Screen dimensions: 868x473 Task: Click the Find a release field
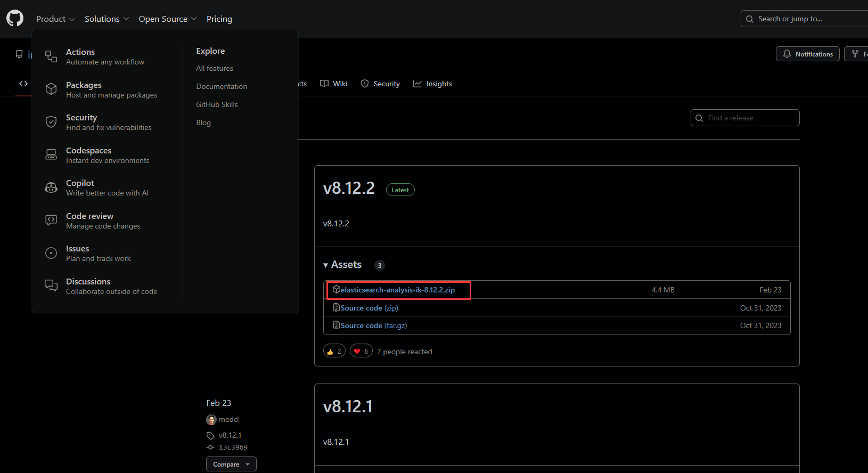pyautogui.click(x=745, y=118)
